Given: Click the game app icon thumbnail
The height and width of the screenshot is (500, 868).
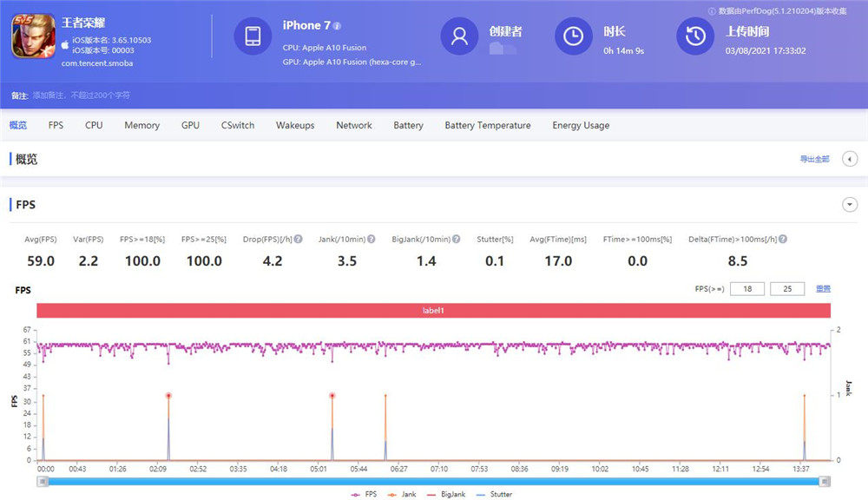Looking at the screenshot, I should [x=33, y=36].
